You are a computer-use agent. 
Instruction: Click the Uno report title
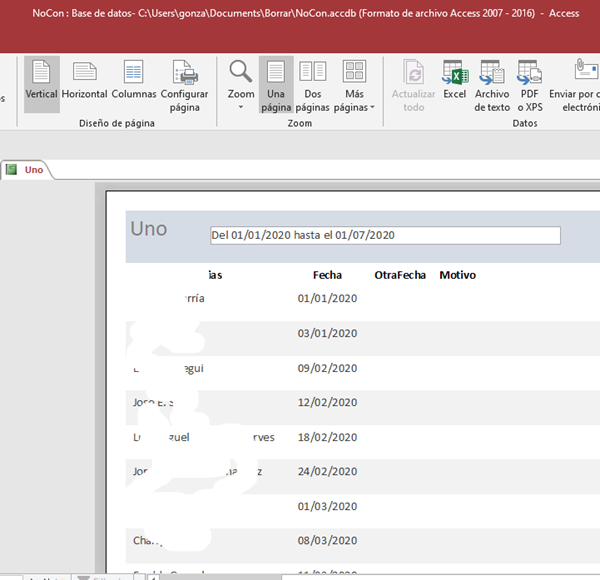pyautogui.click(x=149, y=229)
